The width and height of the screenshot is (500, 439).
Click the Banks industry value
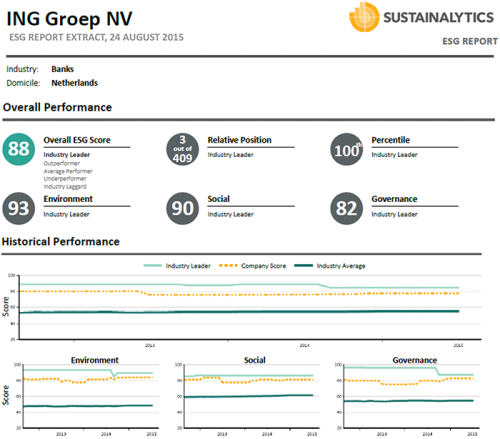pos(62,69)
